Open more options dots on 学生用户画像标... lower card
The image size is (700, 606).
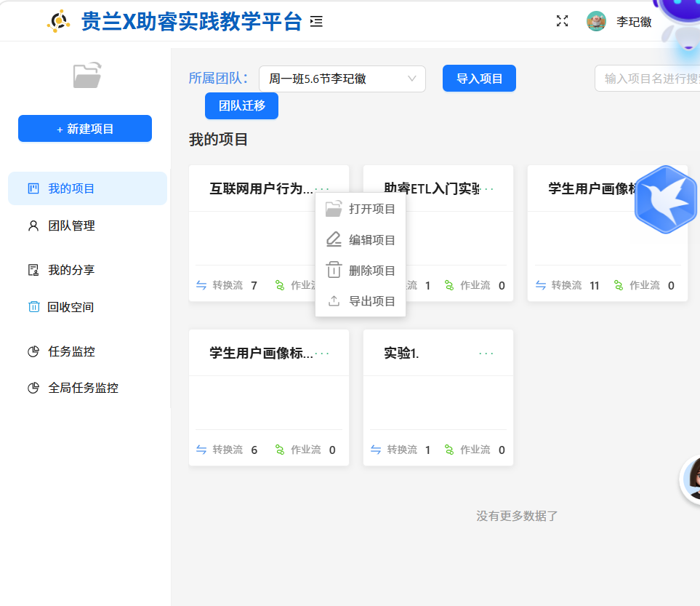pyautogui.click(x=322, y=354)
